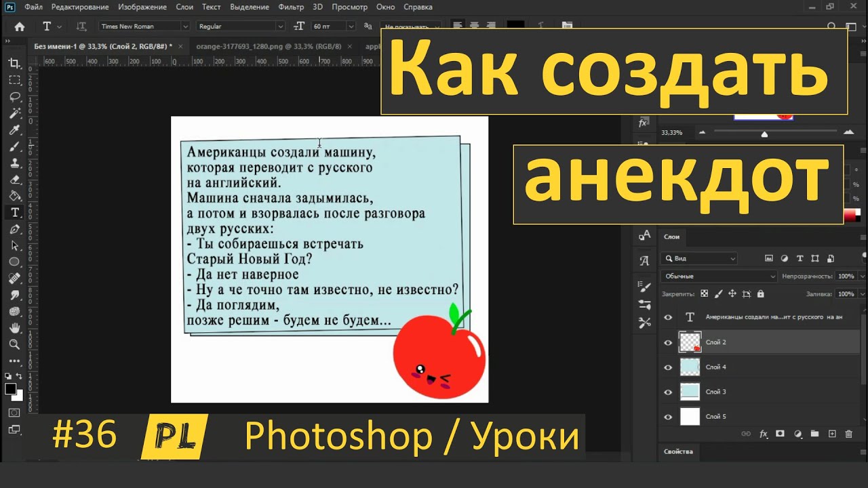Select the Brush tool

point(14,146)
